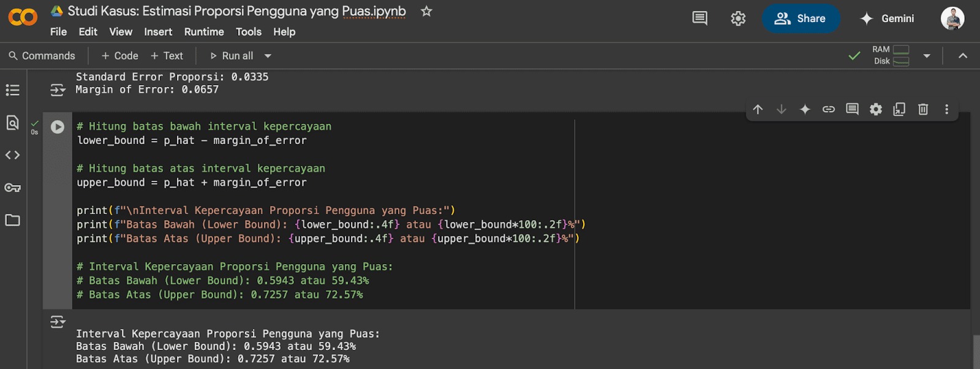Run the code cell with play button
Viewport: 980px width, 369px height.
[x=58, y=127]
